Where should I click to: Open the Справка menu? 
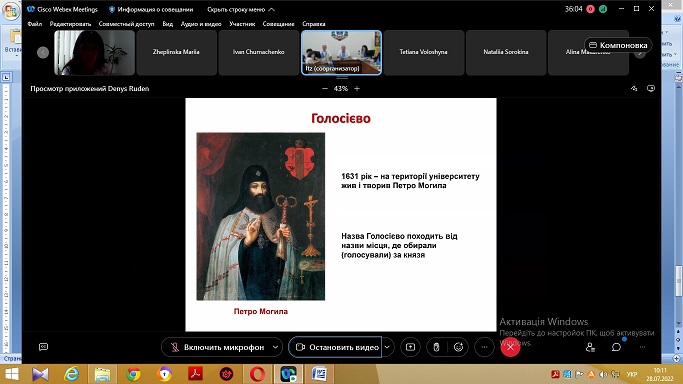point(314,24)
